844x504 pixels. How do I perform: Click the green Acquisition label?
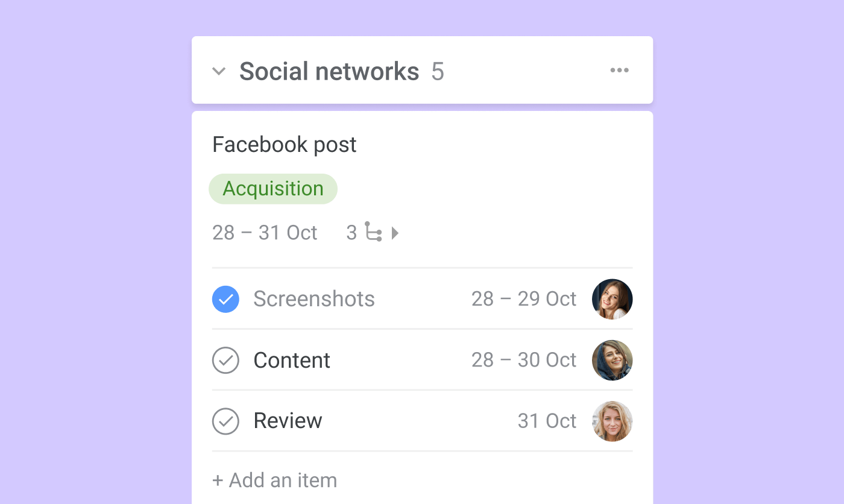[x=273, y=189]
